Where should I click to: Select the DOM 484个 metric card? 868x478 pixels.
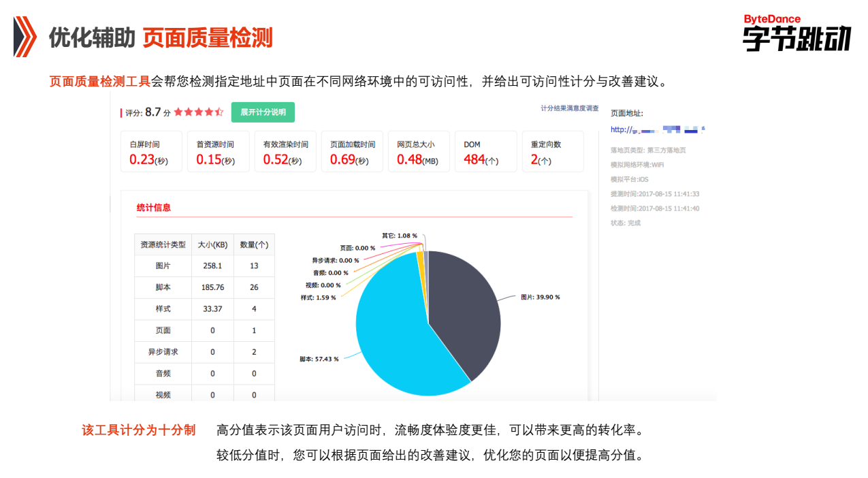(486, 151)
